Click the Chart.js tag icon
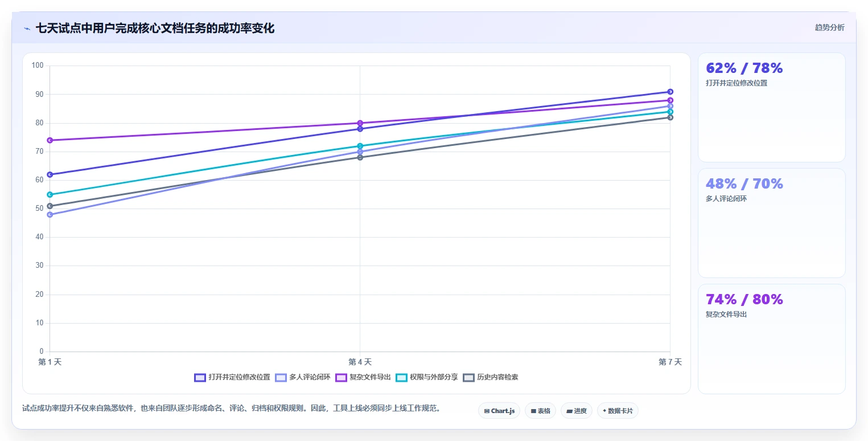The width and height of the screenshot is (868, 441). click(x=487, y=411)
